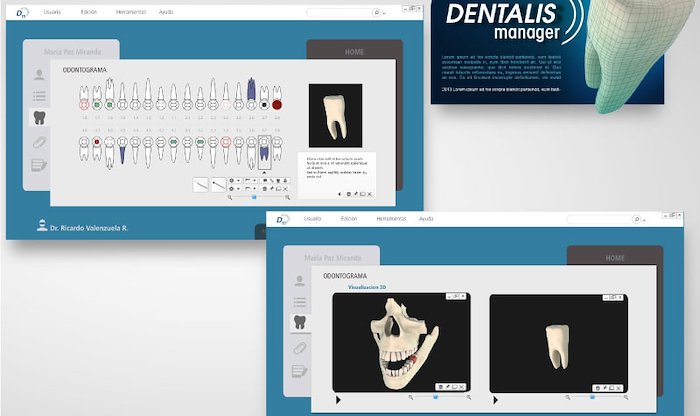The image size is (700, 416).
Task: Expand search options arrow in 3D viewer window
Action: (644, 220)
